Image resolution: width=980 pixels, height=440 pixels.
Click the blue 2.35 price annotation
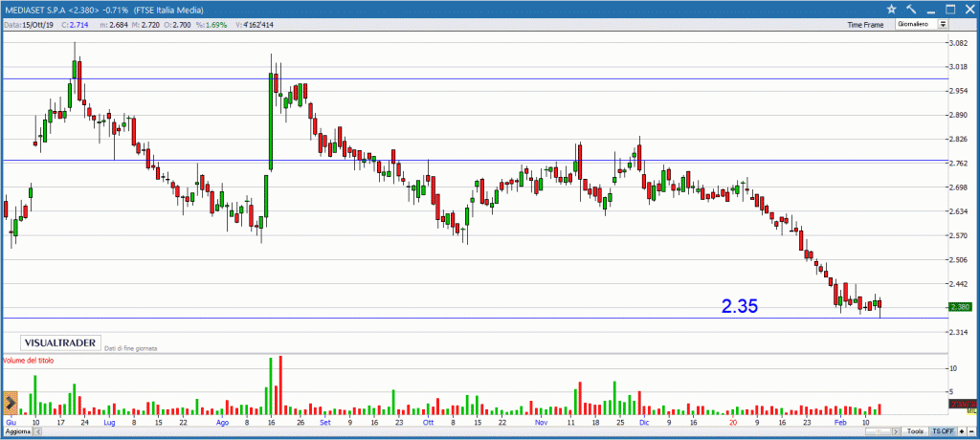740,306
